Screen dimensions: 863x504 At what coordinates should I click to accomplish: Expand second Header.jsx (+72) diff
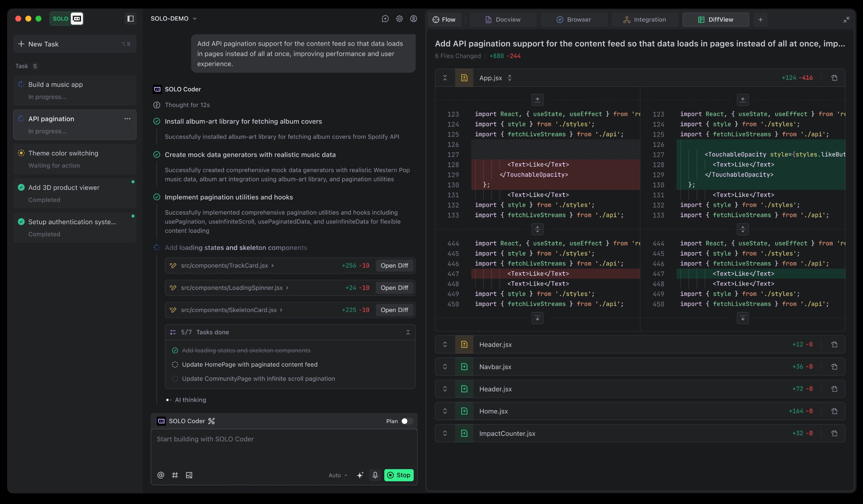tap(445, 389)
